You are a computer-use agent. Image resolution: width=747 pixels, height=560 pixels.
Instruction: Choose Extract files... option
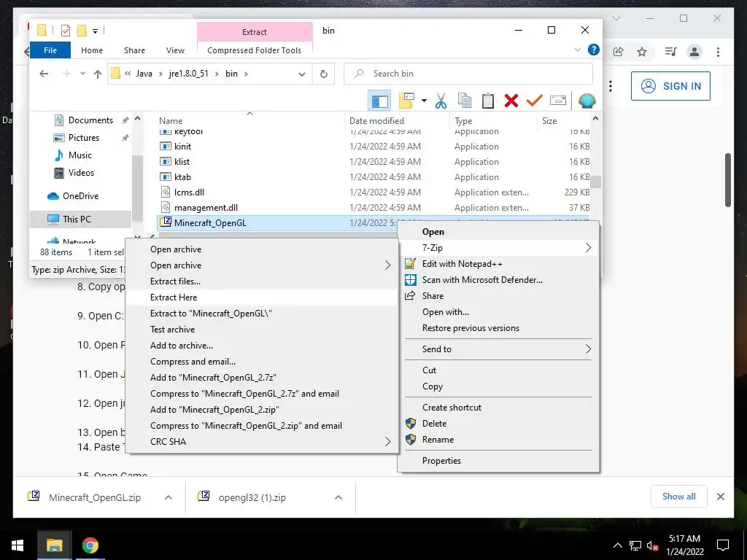(262, 281)
